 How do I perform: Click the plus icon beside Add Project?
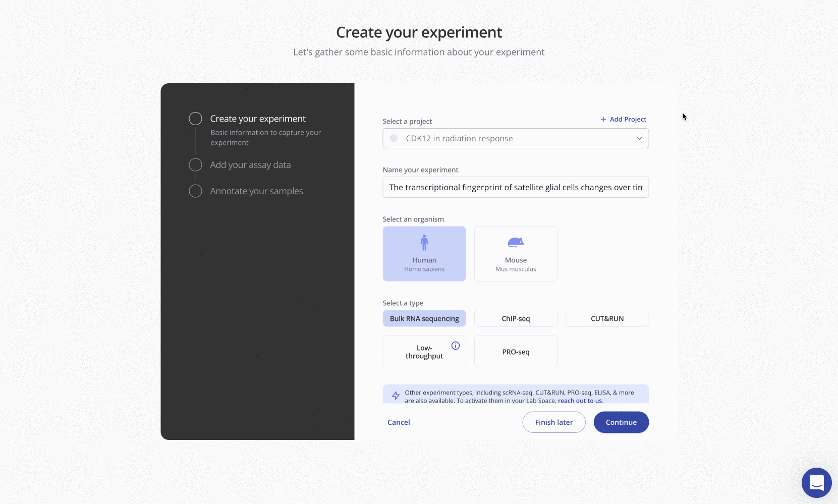coord(603,120)
